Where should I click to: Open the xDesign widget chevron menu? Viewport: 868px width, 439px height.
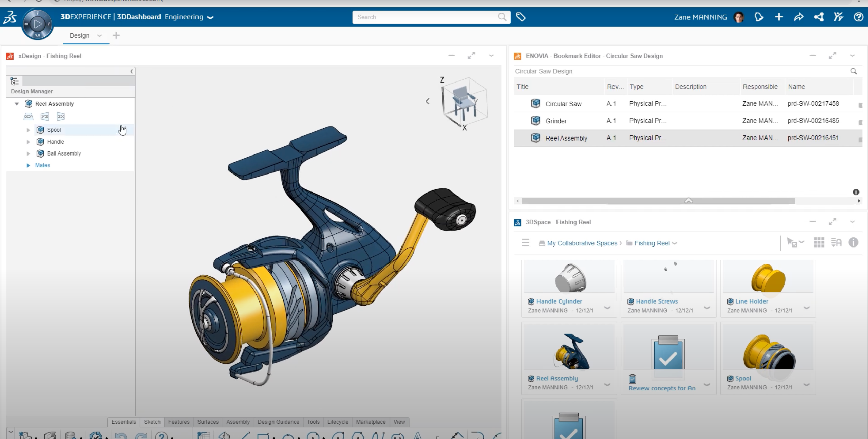(x=491, y=56)
